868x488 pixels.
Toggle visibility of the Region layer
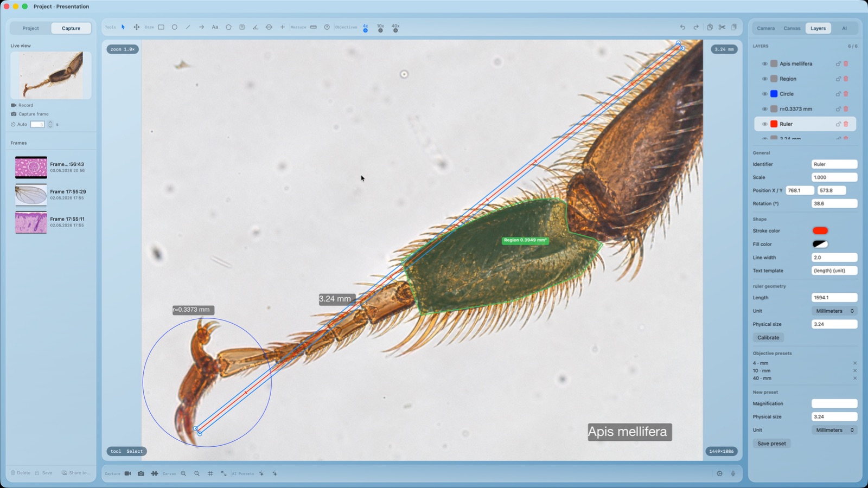(x=765, y=79)
